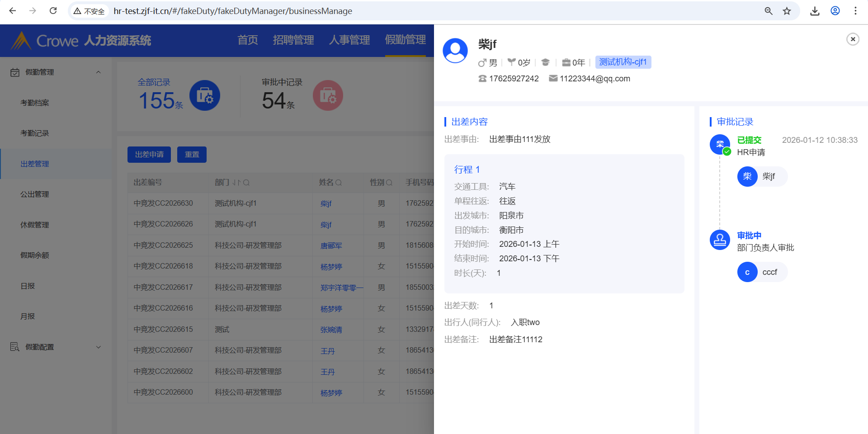Image resolution: width=868 pixels, height=434 pixels.
Task: Click the sort icon in 部门 column header
Action: pos(237,183)
